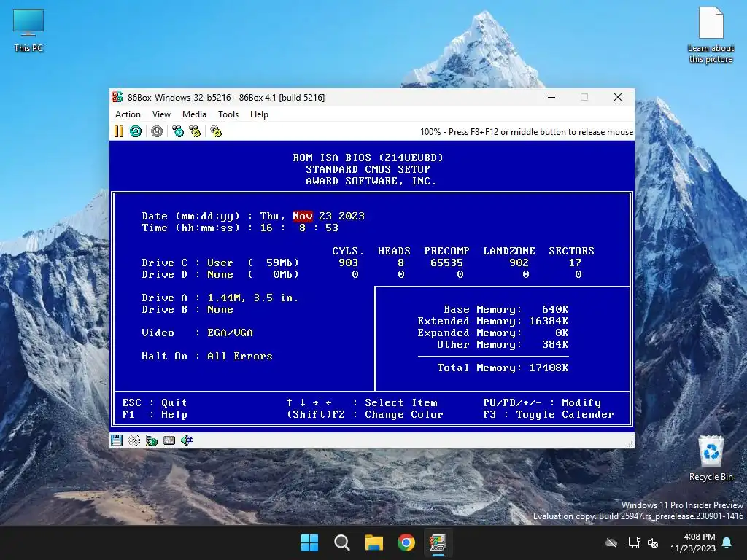This screenshot has width=747, height=560.
Task: Click Drive D type None
Action: tap(220, 274)
